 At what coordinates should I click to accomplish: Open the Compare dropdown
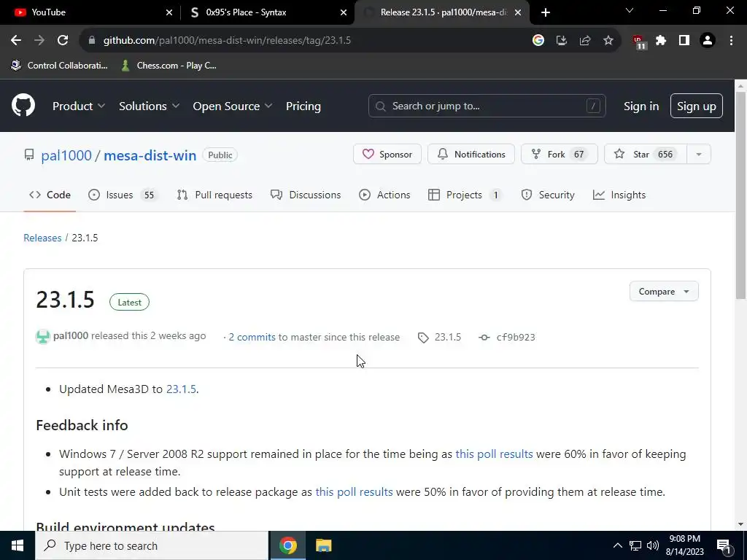664,291
